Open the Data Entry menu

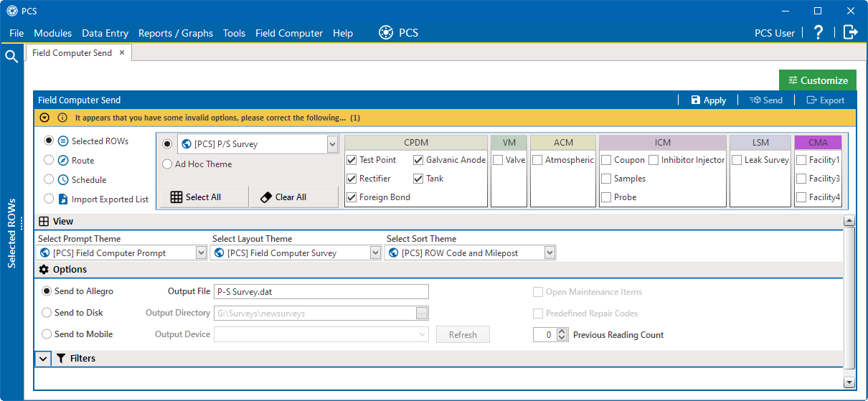[x=105, y=33]
